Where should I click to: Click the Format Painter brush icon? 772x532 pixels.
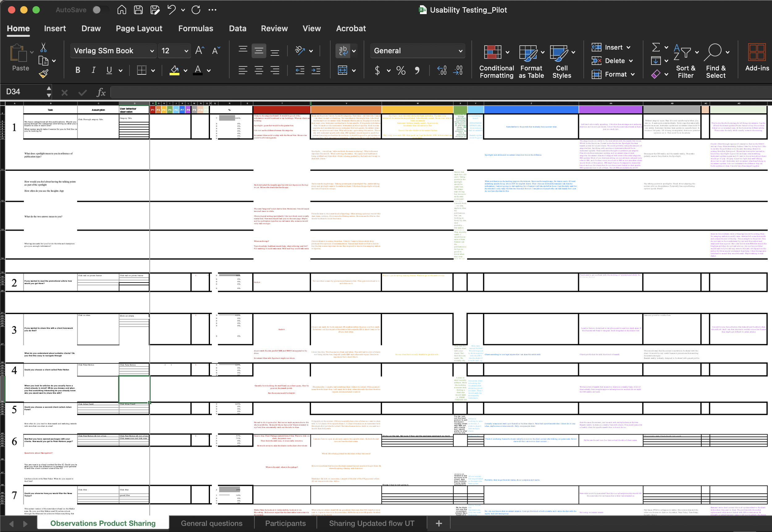tap(44, 73)
